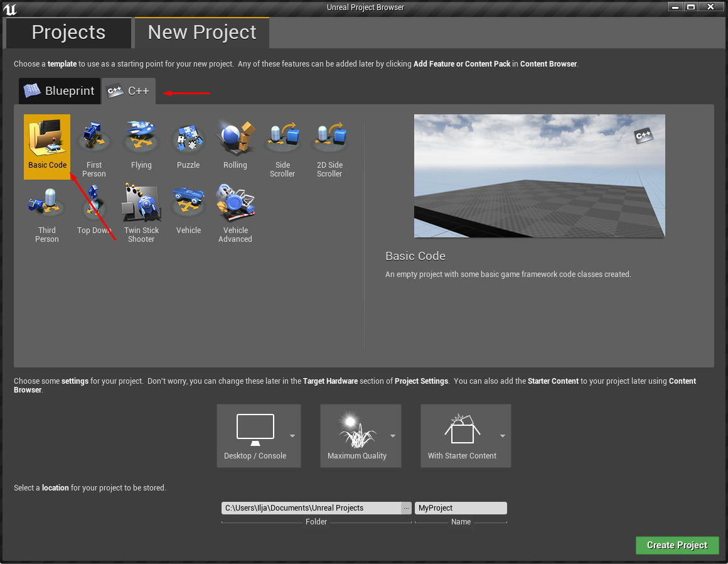Viewport: 728px width, 564px height.
Task: Select the Vehicle Advanced template
Action: [x=235, y=212]
